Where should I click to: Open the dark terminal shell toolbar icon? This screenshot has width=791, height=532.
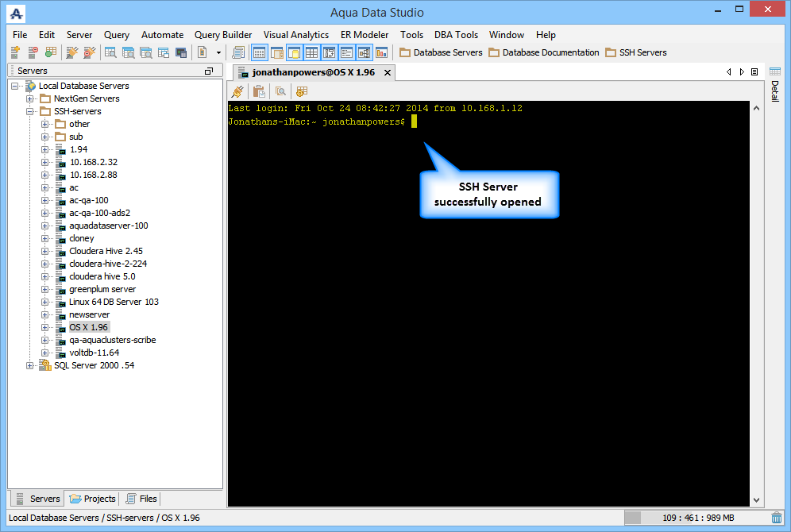181,52
